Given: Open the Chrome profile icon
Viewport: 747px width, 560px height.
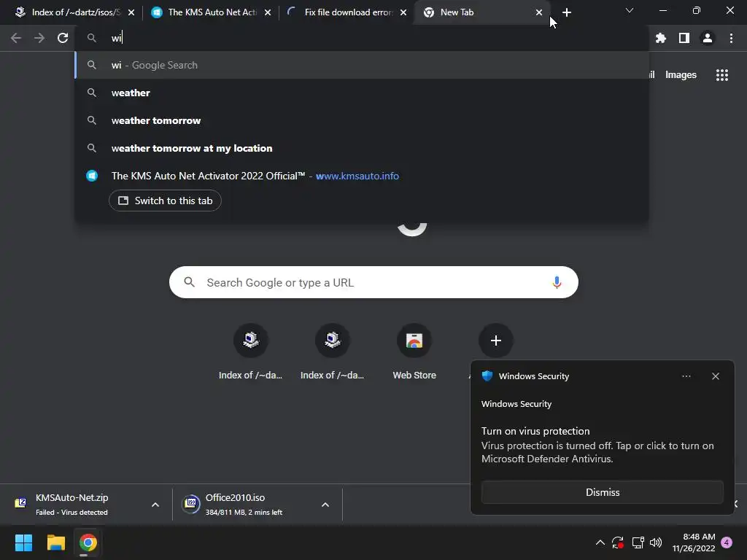Looking at the screenshot, I should pyautogui.click(x=708, y=38).
